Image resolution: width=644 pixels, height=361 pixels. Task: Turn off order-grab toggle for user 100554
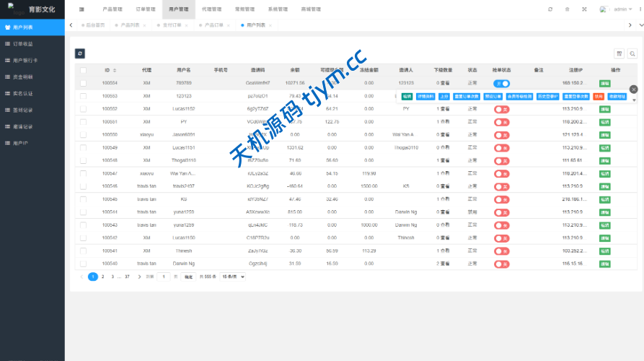click(501, 84)
